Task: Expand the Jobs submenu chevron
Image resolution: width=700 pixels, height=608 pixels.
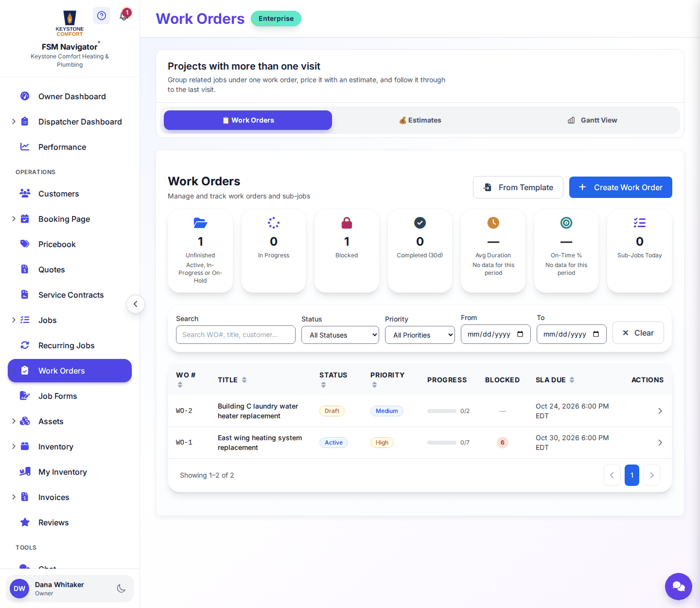Action: [x=14, y=320]
